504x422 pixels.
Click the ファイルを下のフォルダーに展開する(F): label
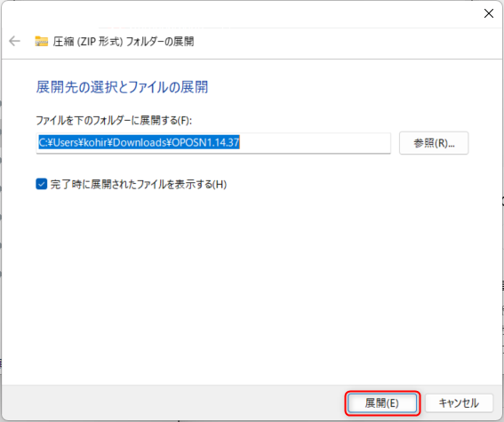pos(114,121)
